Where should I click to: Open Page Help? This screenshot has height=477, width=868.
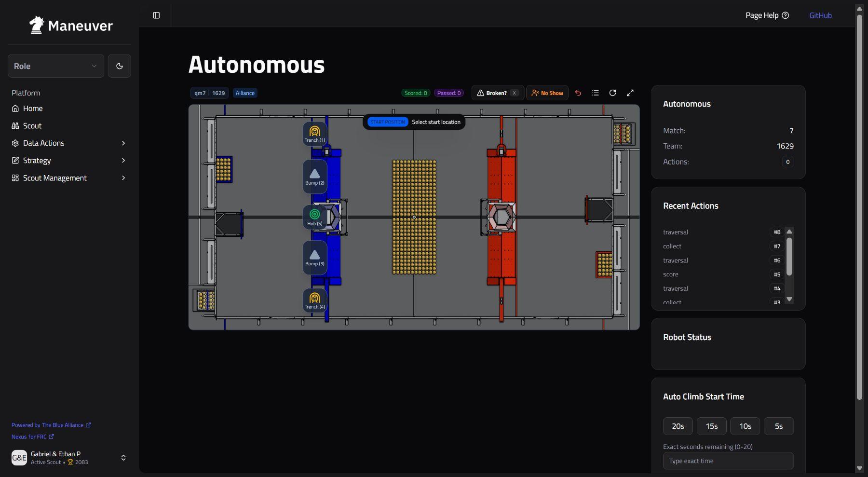click(767, 15)
